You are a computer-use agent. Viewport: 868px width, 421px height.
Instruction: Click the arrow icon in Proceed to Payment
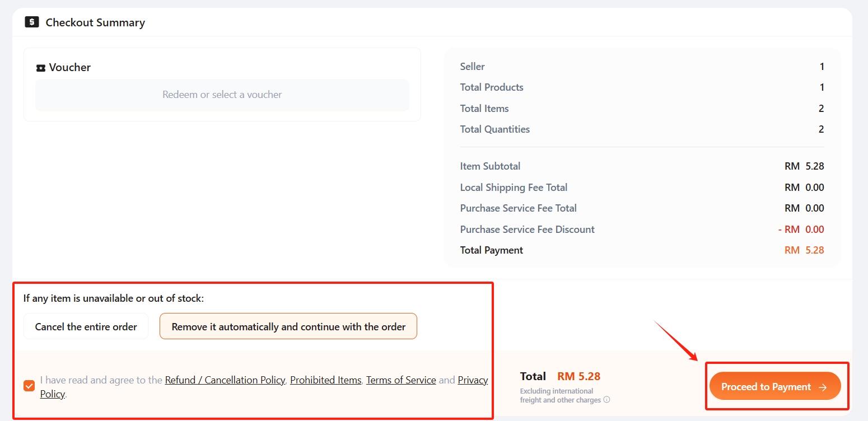tap(823, 387)
